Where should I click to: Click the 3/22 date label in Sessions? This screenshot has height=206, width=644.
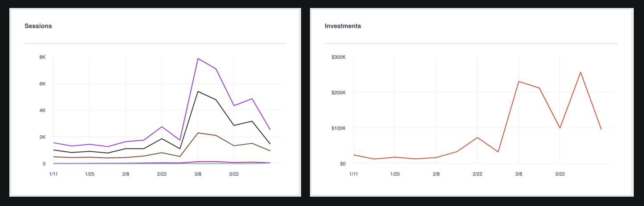[234, 174]
